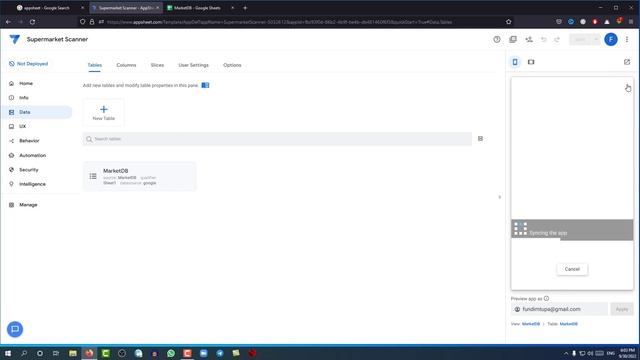Click the New Table button
The width and height of the screenshot is (640, 360).
click(x=104, y=113)
